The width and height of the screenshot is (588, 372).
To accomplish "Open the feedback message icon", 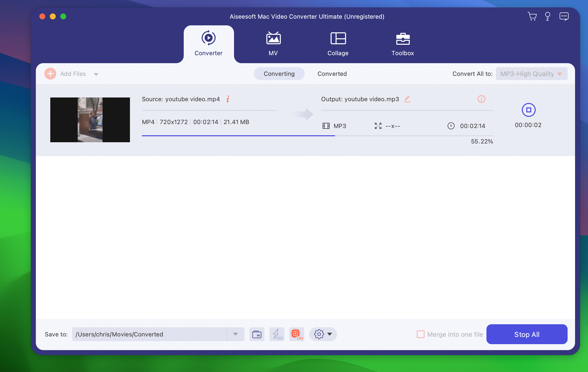I will click(x=564, y=16).
